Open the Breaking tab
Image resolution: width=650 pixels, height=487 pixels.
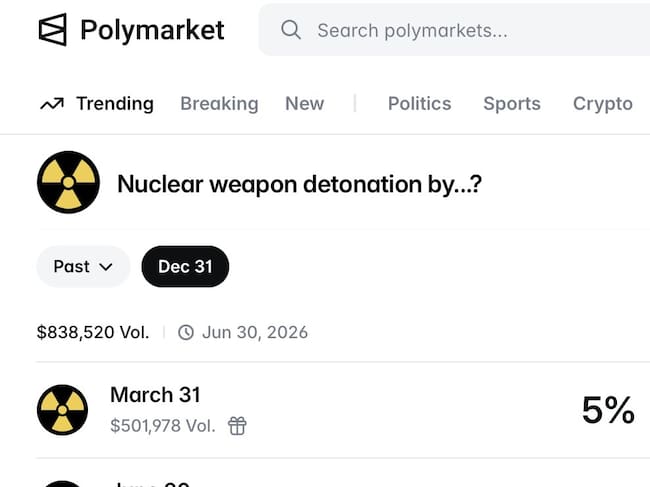tap(219, 104)
